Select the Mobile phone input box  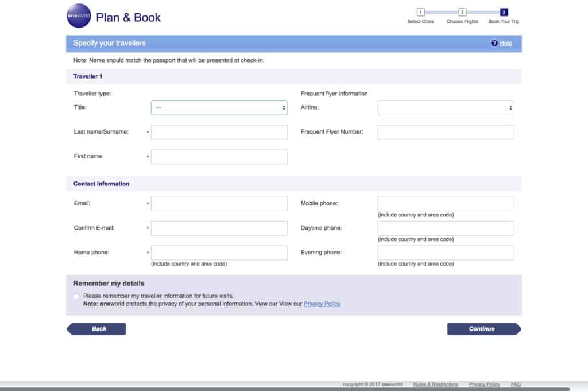point(446,204)
